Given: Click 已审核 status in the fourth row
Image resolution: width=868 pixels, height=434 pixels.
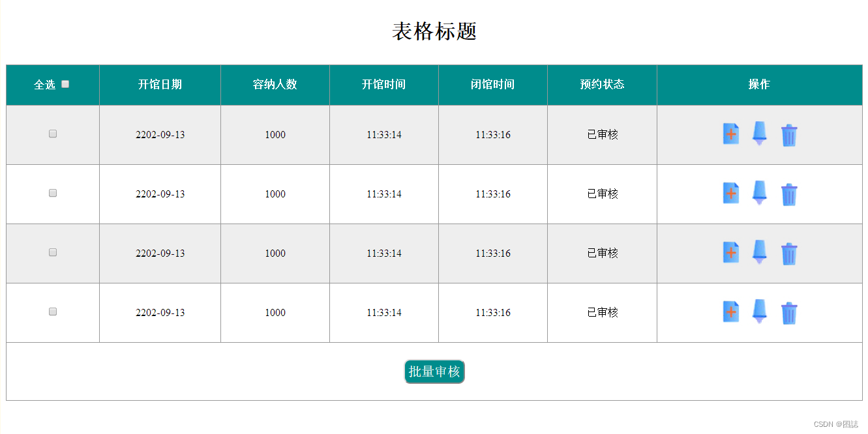Looking at the screenshot, I should coord(603,312).
